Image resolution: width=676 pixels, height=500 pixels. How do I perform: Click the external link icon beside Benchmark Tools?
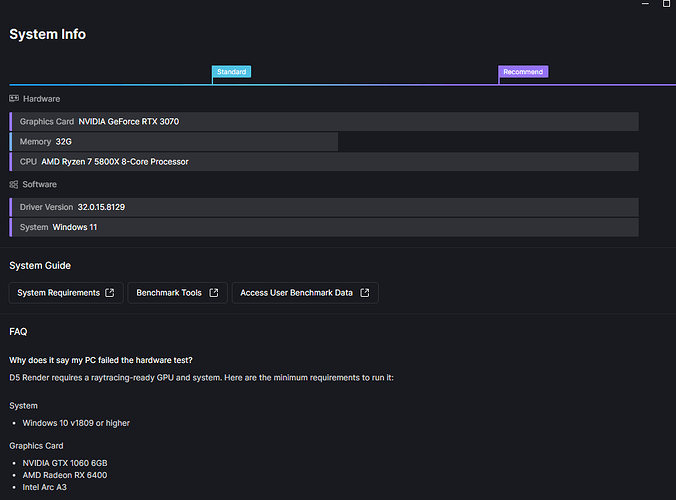click(x=214, y=293)
